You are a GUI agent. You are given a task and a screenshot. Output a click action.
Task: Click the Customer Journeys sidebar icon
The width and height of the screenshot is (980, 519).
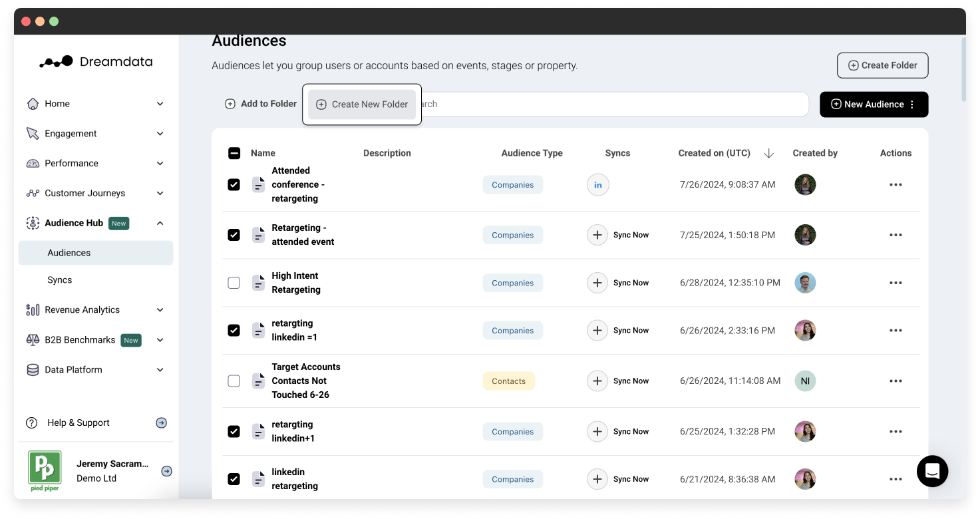pyautogui.click(x=32, y=193)
